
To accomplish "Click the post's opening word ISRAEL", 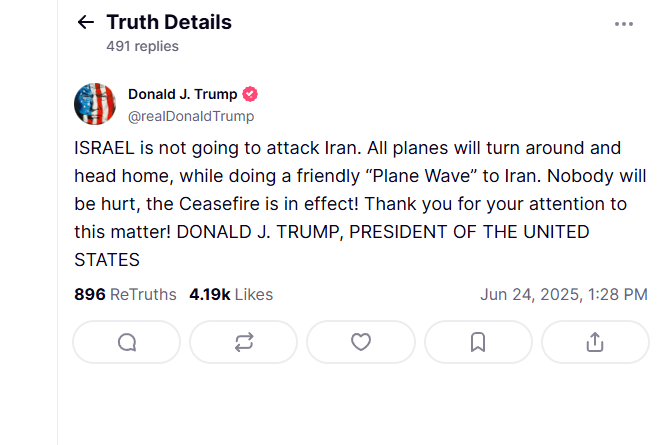I will tap(104, 148).
